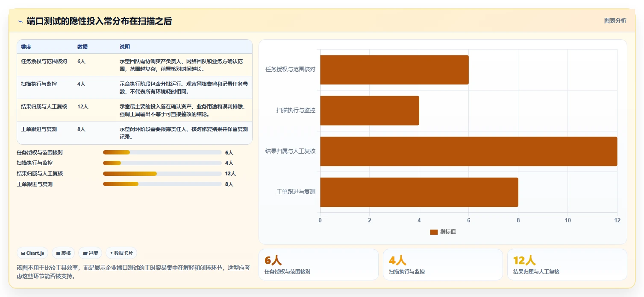Click the x-axis tick label 0

[320, 220]
